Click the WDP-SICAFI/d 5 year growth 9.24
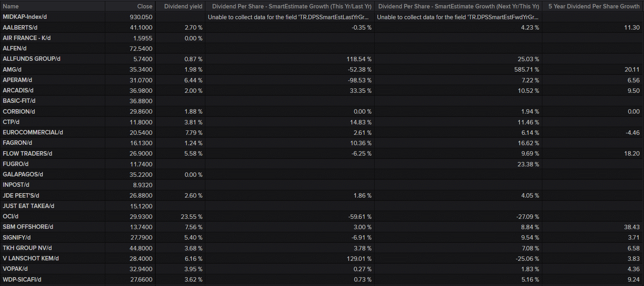The height and width of the screenshot is (286, 644). point(634,280)
